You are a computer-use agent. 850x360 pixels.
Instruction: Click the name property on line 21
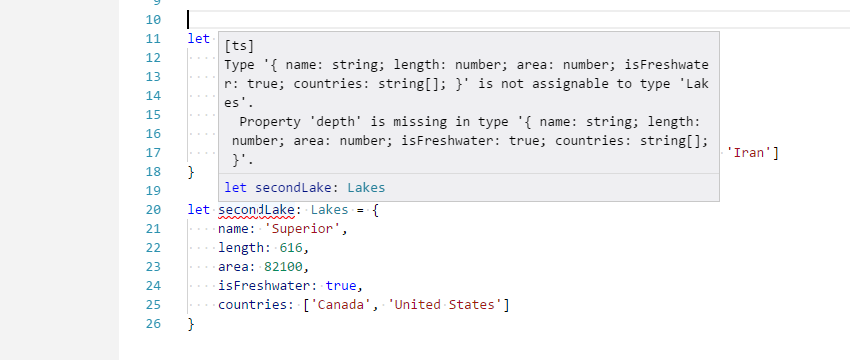[x=233, y=228]
